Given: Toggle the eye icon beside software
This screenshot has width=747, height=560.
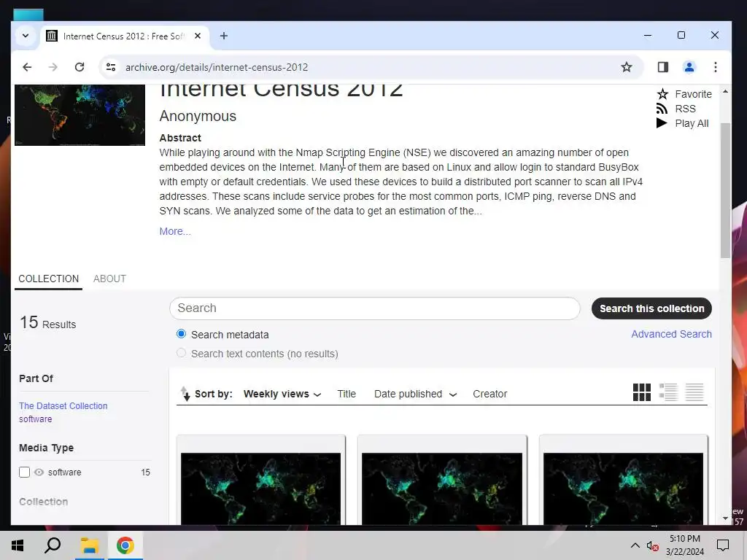Looking at the screenshot, I should 39,472.
